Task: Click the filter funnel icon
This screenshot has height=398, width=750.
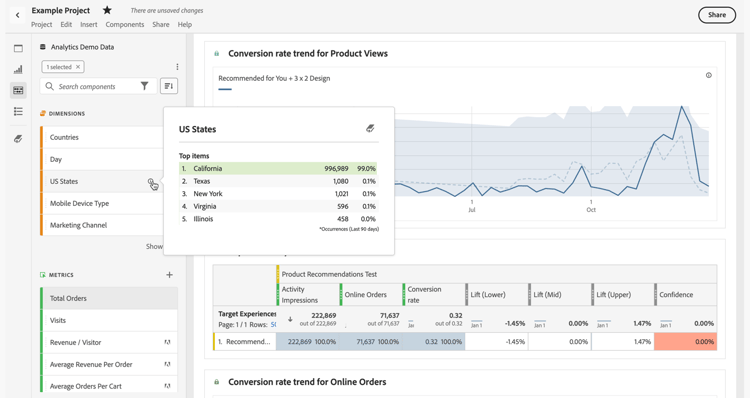Action: click(x=144, y=86)
